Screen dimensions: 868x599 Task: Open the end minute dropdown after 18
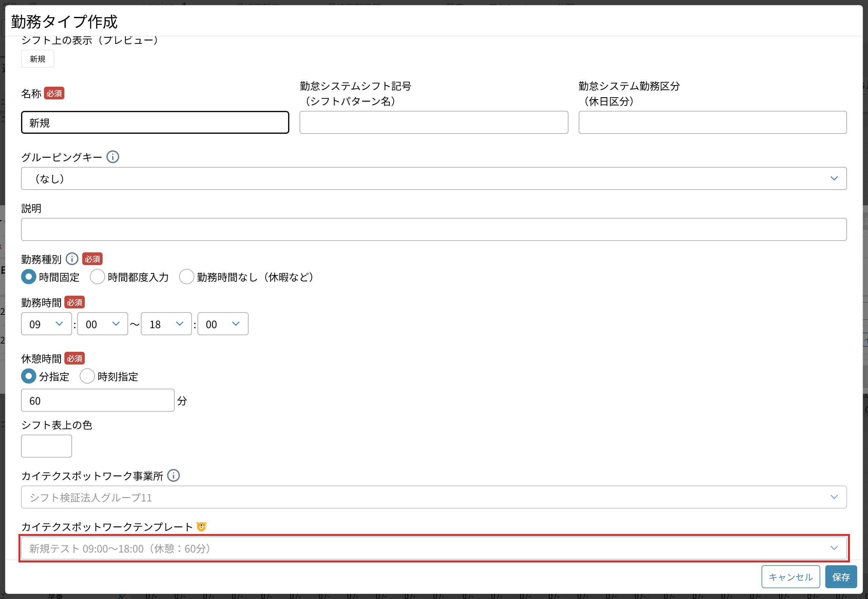click(223, 323)
